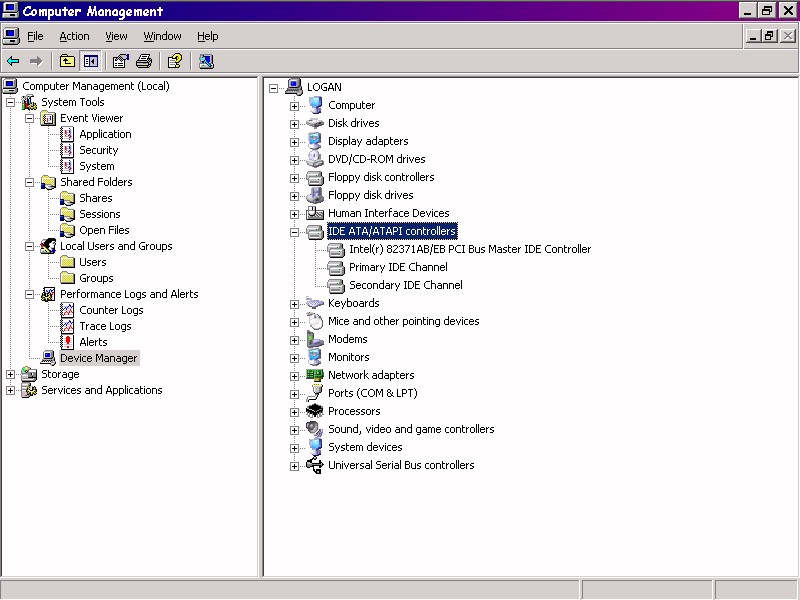Click the Mice and other pointing devices icon
This screenshot has height=600, width=800.
coord(315,321)
